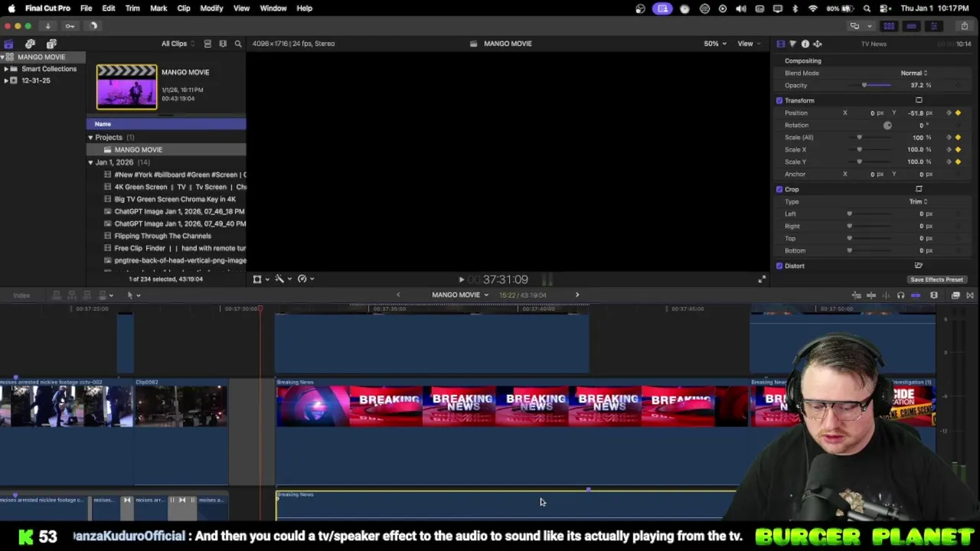Click the Scale X keyframe diamond
The height and width of the screenshot is (551, 980).
(958, 149)
